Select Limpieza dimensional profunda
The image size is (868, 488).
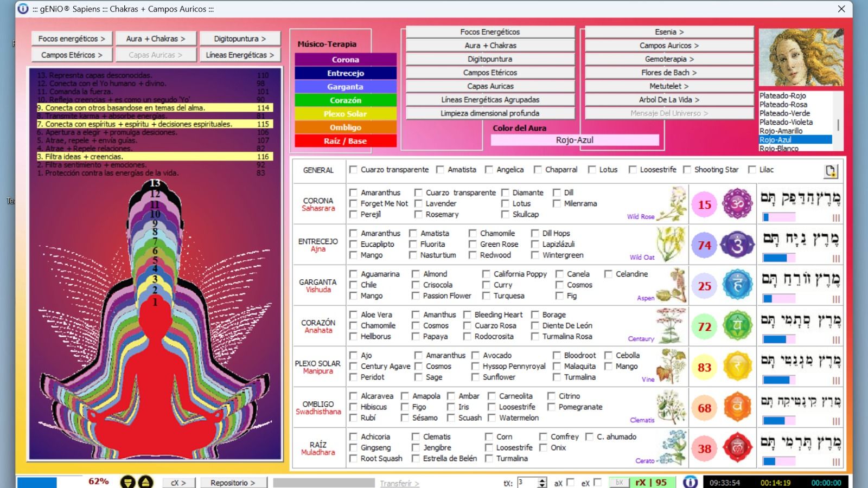pyautogui.click(x=490, y=113)
